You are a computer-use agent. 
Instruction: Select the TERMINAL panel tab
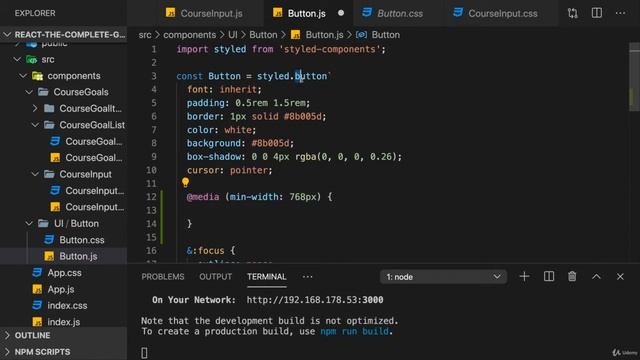click(x=267, y=277)
